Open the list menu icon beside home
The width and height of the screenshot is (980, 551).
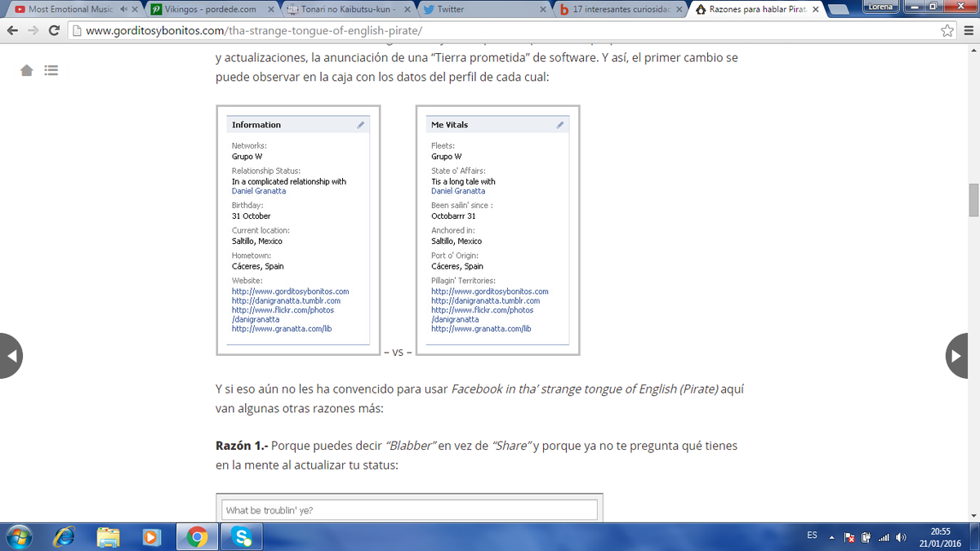pos(51,71)
